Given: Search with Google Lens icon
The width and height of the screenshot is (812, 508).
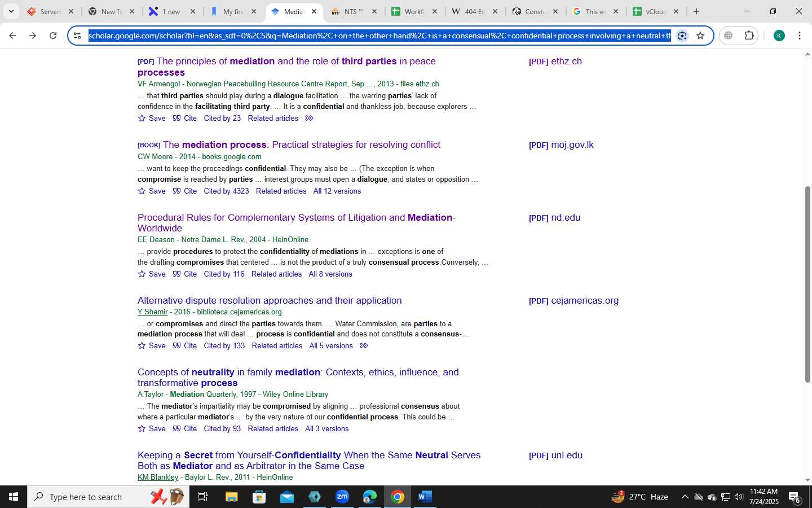Looking at the screenshot, I should coord(682,36).
